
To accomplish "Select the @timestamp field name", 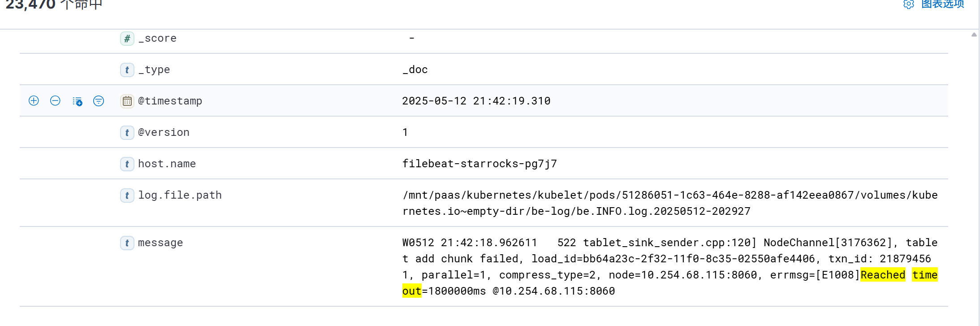I will click(x=170, y=101).
